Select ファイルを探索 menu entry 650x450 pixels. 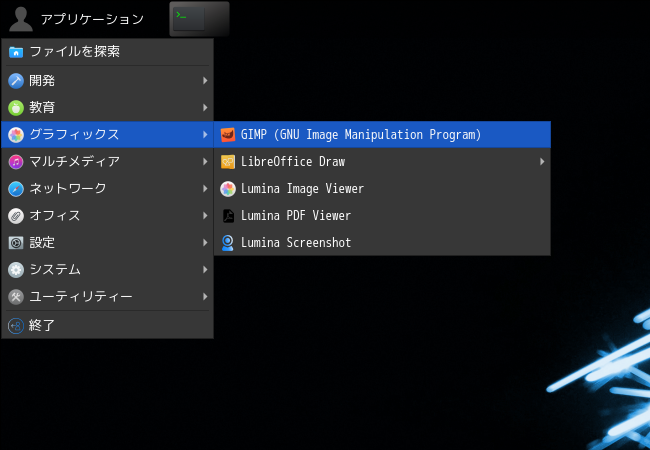[107, 52]
